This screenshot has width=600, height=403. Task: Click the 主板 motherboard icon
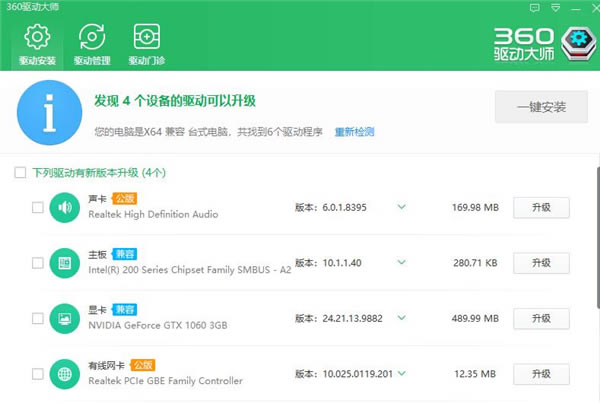point(65,263)
